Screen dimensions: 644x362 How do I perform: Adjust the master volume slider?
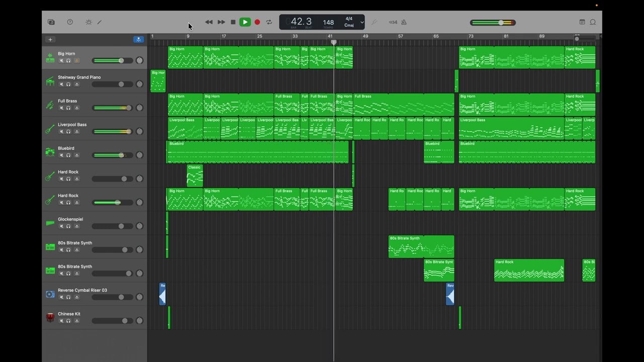click(493, 23)
